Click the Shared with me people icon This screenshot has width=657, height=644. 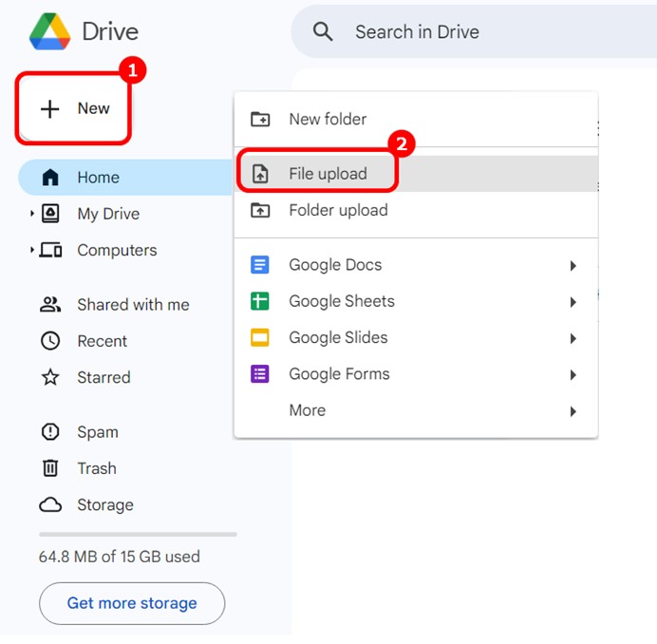click(50, 304)
